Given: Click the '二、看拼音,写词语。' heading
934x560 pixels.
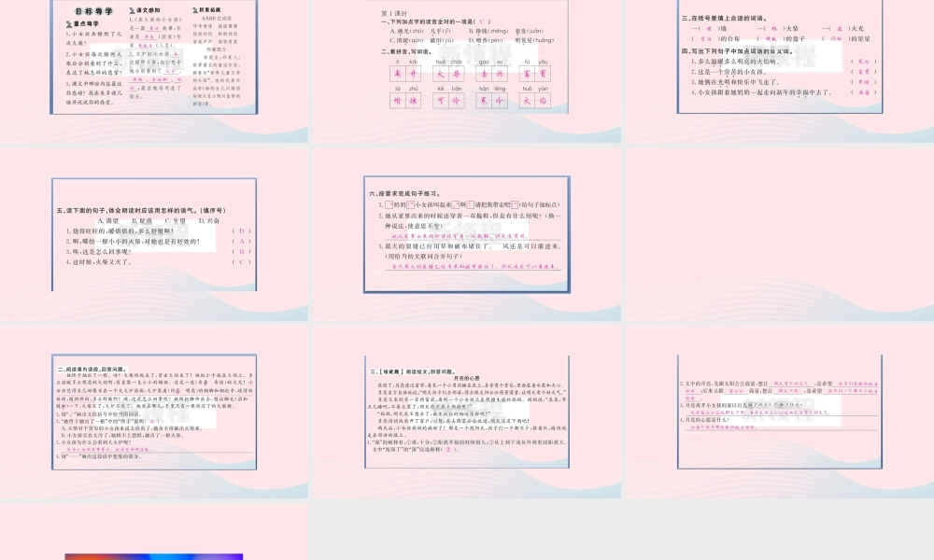Looking at the screenshot, I should pos(407,51).
